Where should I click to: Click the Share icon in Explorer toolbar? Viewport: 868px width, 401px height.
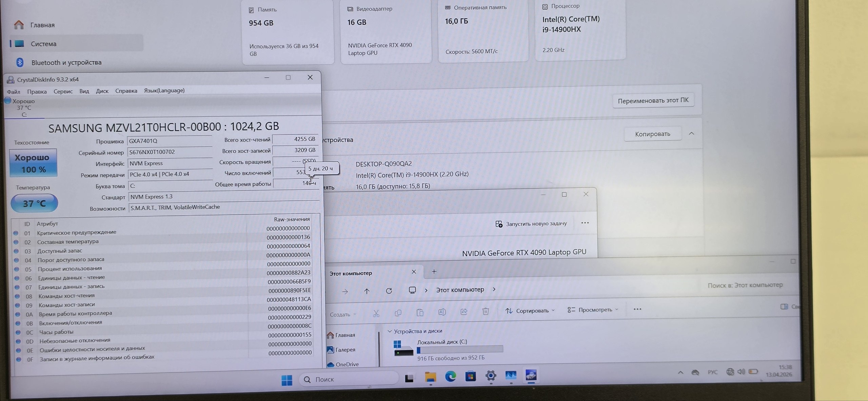click(x=463, y=311)
